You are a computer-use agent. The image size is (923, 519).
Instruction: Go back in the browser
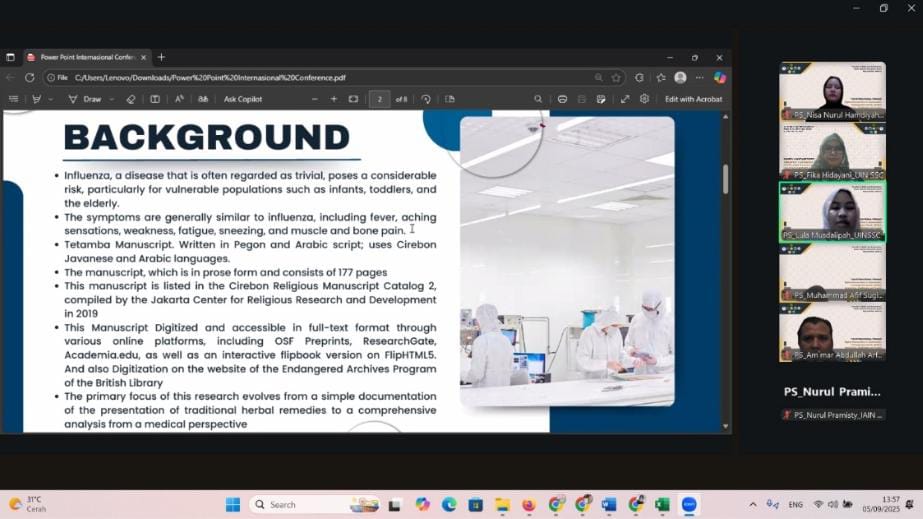(10, 77)
